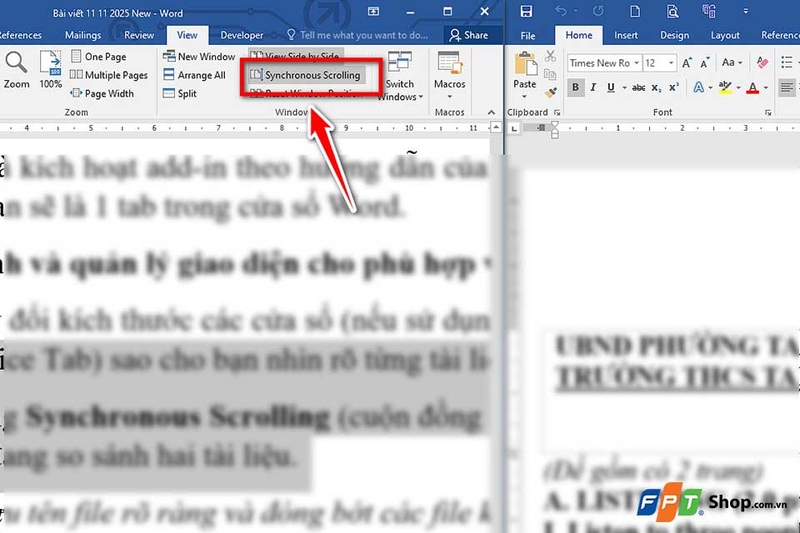
Task: Click the Paste clipboard icon
Action: tap(524, 64)
